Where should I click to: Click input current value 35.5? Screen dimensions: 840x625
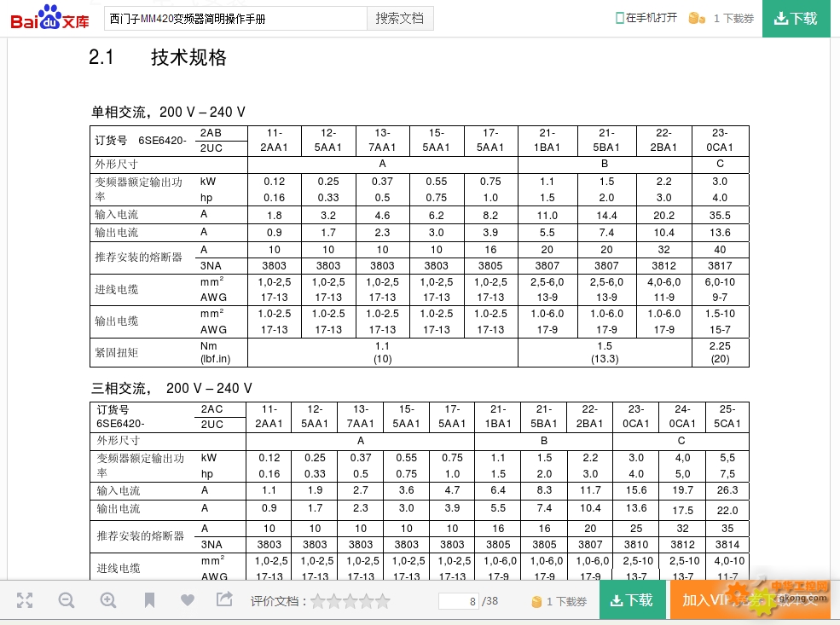click(720, 215)
